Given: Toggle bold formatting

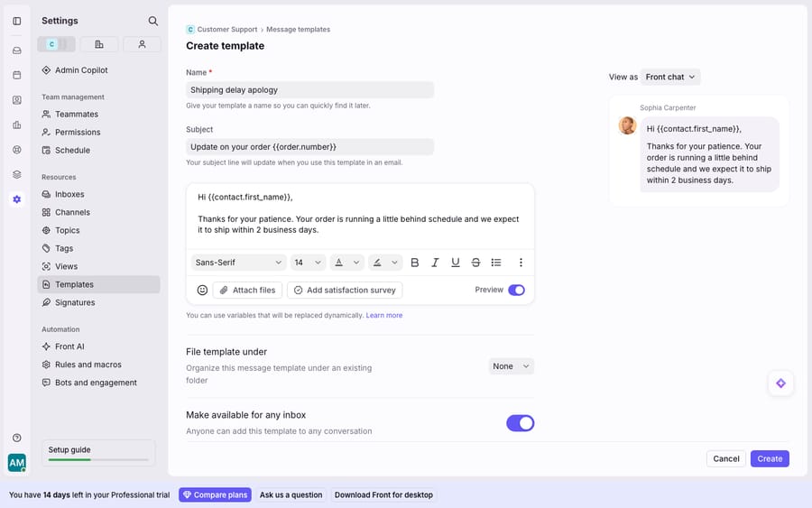Looking at the screenshot, I should [x=415, y=263].
